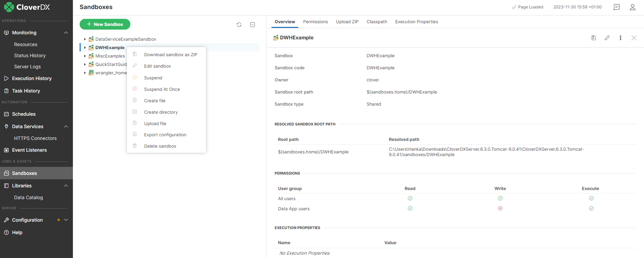Screen dimensions: 644x258
Task: Close the DWHExample detail panel
Action: (634, 38)
